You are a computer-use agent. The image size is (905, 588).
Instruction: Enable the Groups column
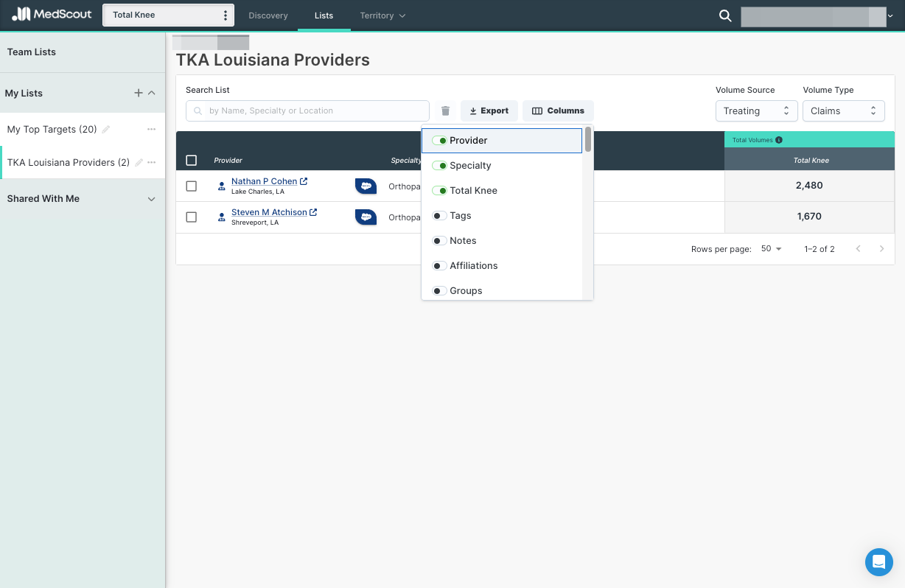pos(439,291)
